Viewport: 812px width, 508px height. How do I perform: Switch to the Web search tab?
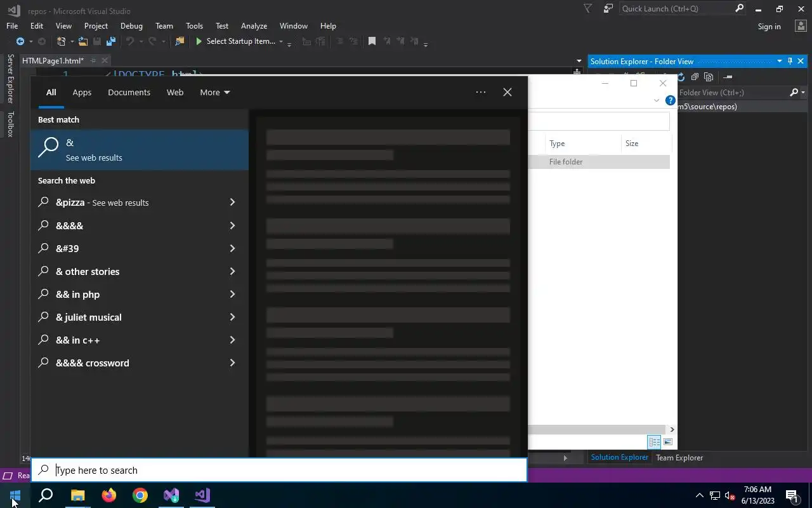pos(175,92)
